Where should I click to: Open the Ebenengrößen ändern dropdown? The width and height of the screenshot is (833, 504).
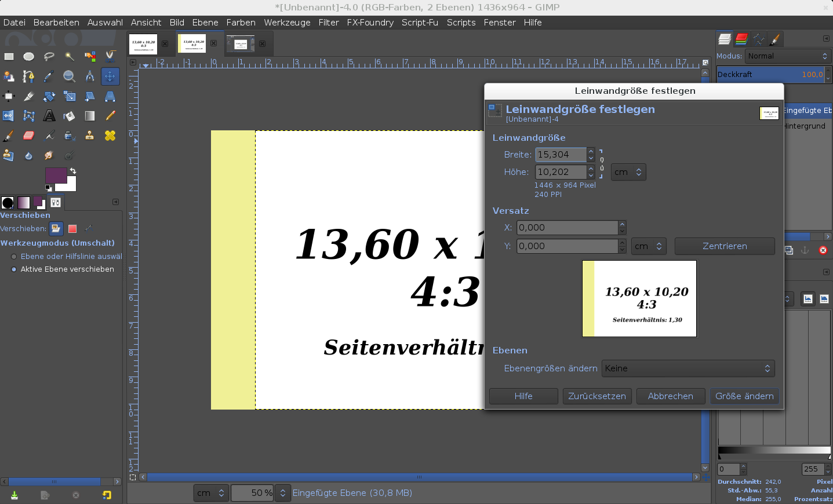coord(688,368)
